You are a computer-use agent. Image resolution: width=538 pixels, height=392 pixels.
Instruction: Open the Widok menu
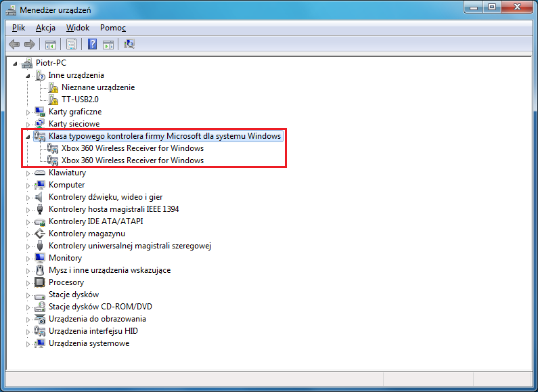(78, 28)
